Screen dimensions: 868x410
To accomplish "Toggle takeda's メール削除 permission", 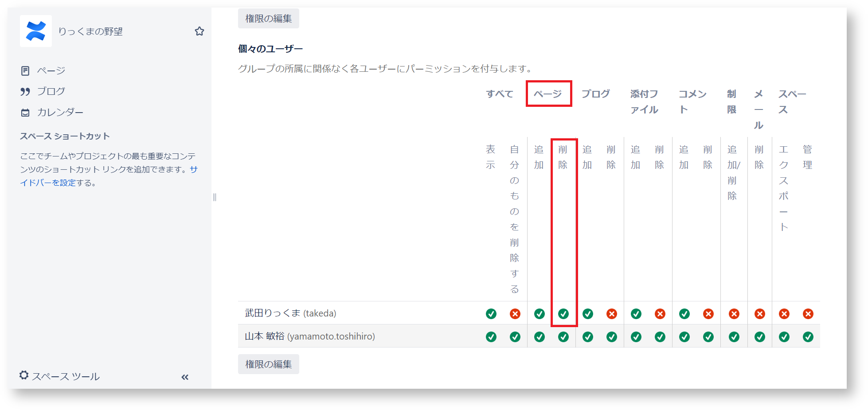I will [x=759, y=314].
